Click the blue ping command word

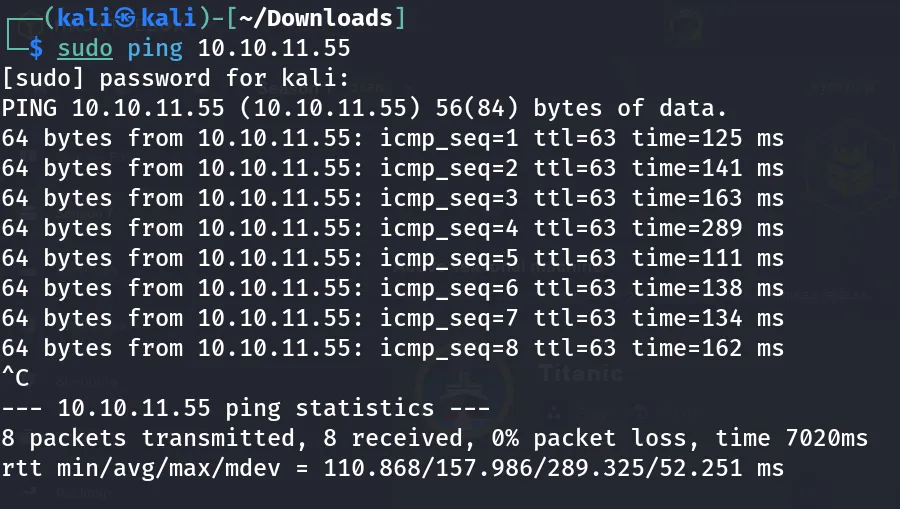pos(155,49)
